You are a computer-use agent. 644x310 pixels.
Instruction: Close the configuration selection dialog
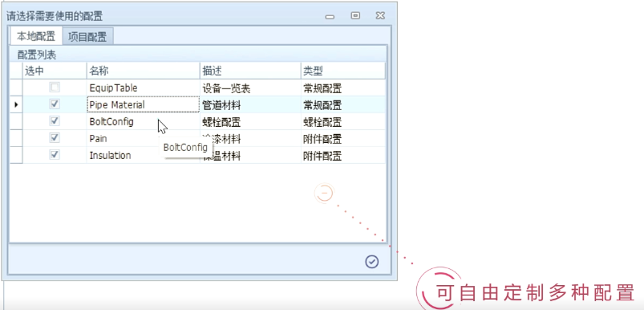(380, 15)
